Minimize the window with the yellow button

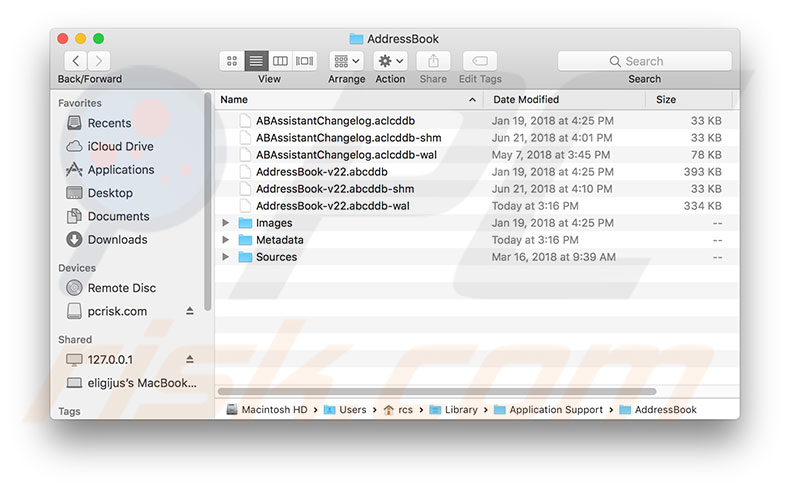click(81, 39)
